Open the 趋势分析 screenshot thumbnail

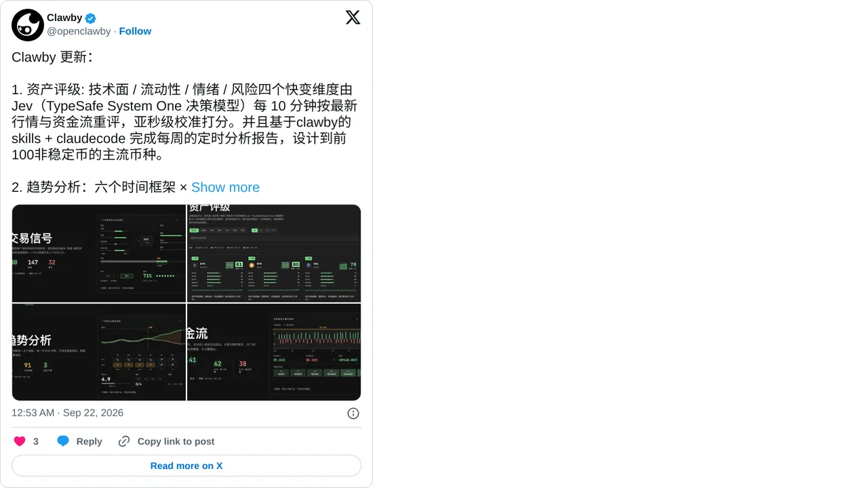[99, 352]
